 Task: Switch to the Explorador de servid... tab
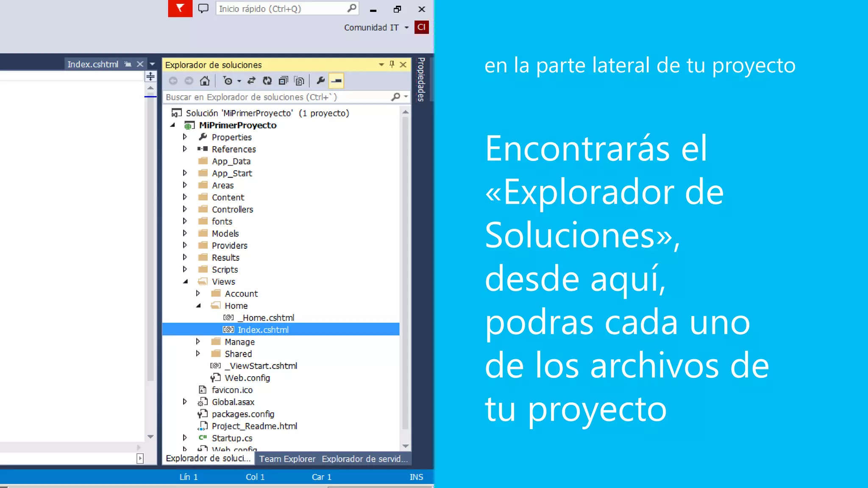click(x=364, y=459)
